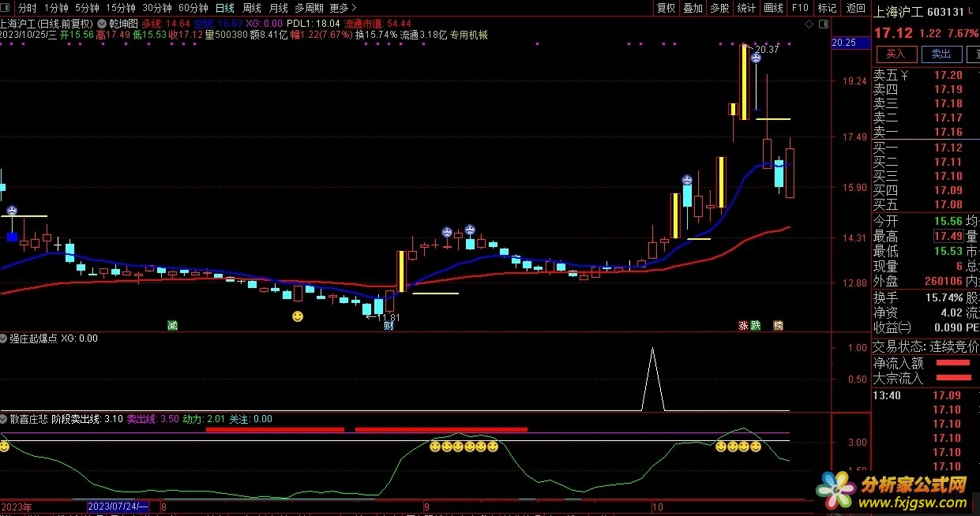Screen dimensions: 980x516
Task: Select the 1分钟 period
Action: pos(56,8)
